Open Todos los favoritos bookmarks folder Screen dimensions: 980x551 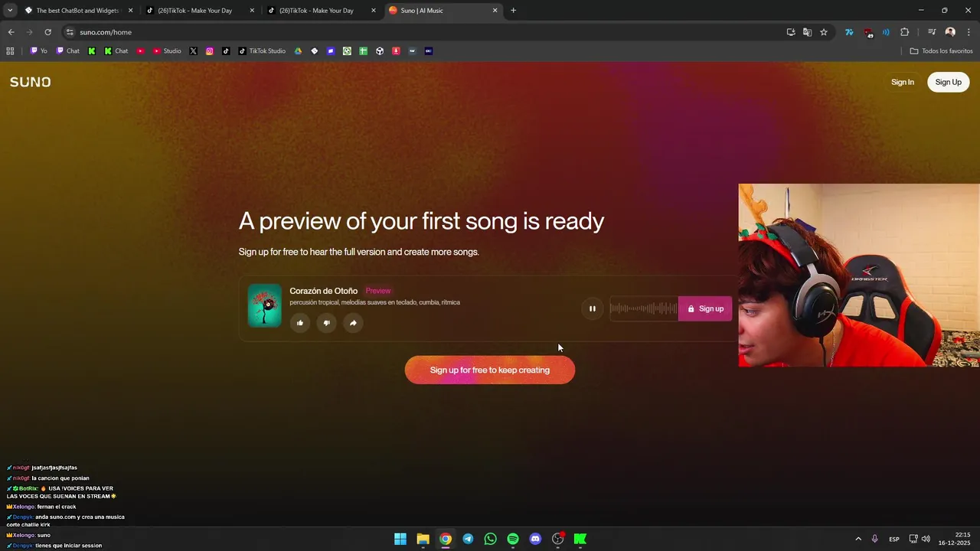(x=942, y=51)
